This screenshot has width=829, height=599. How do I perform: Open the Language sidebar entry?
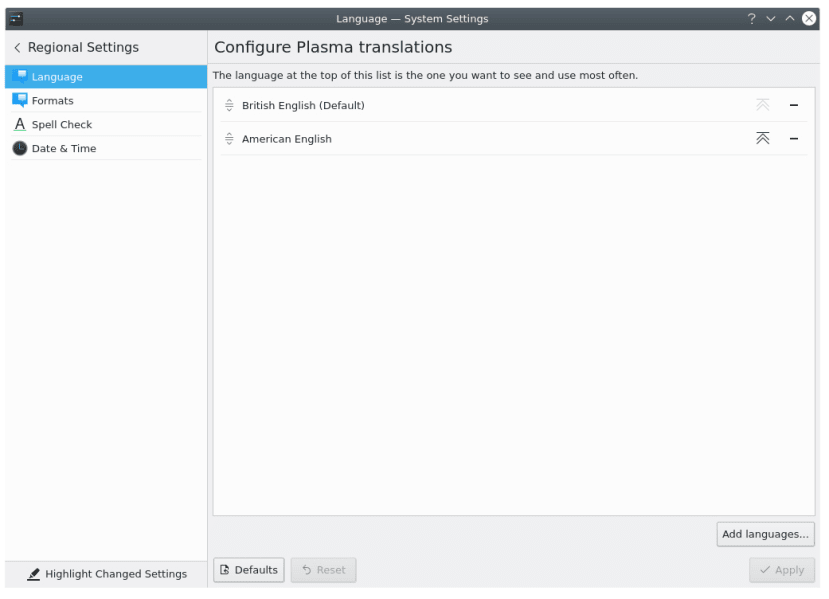point(106,77)
